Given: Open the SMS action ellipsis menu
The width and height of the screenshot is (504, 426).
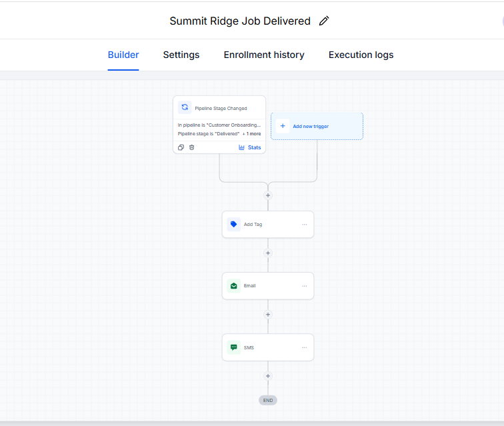Looking at the screenshot, I should [x=305, y=347].
